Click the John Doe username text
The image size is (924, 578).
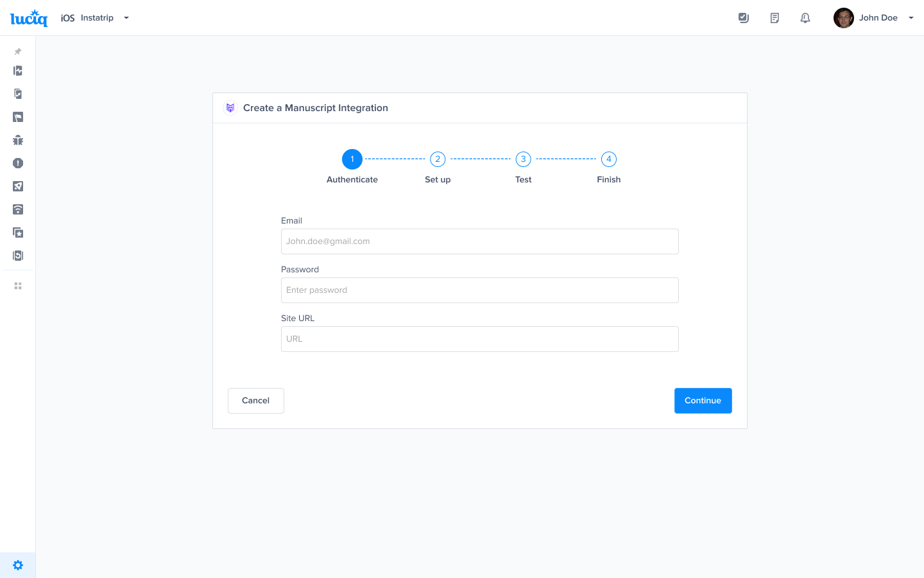878,18
